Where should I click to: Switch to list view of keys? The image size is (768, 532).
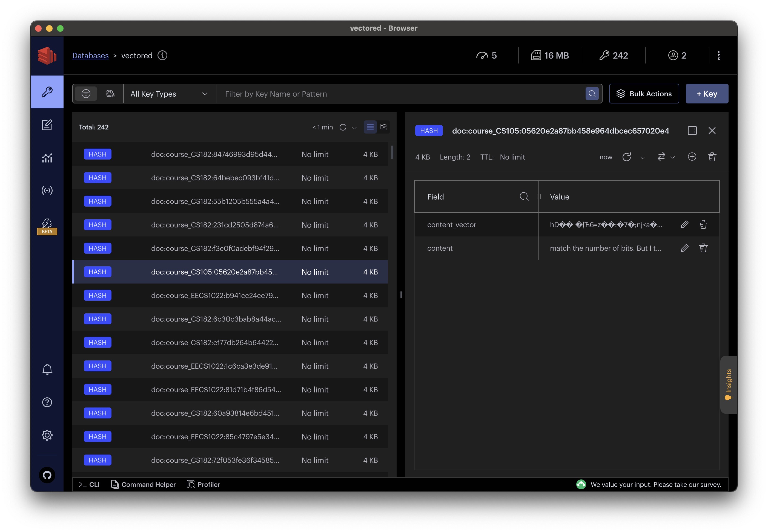[x=370, y=127]
